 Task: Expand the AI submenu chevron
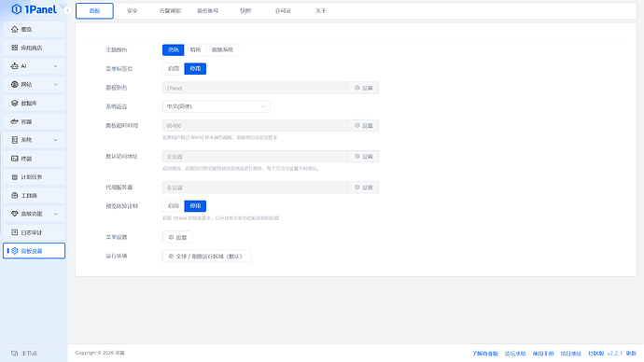click(x=56, y=66)
